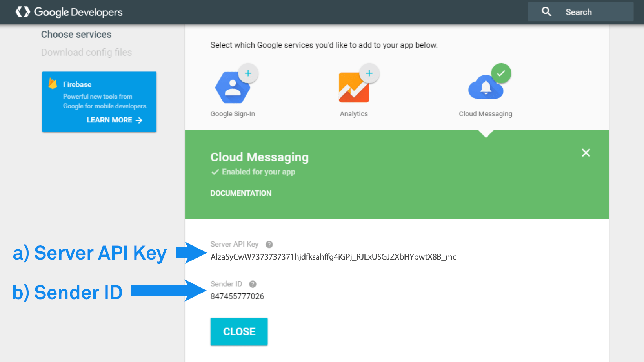
Task: Dismiss Cloud Messaging panel with X
Action: (586, 153)
